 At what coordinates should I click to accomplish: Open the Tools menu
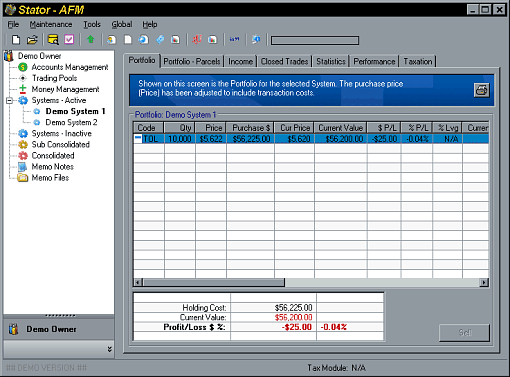(92, 24)
